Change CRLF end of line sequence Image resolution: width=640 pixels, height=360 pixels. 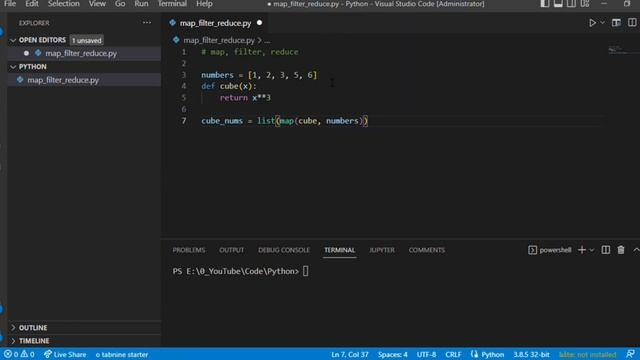[x=453, y=354]
